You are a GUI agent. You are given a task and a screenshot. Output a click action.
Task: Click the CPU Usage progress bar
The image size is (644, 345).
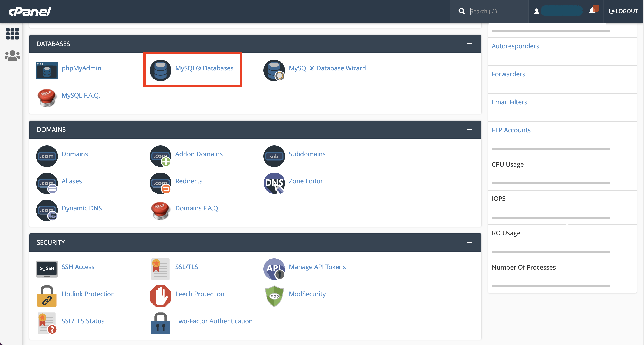[x=551, y=183]
